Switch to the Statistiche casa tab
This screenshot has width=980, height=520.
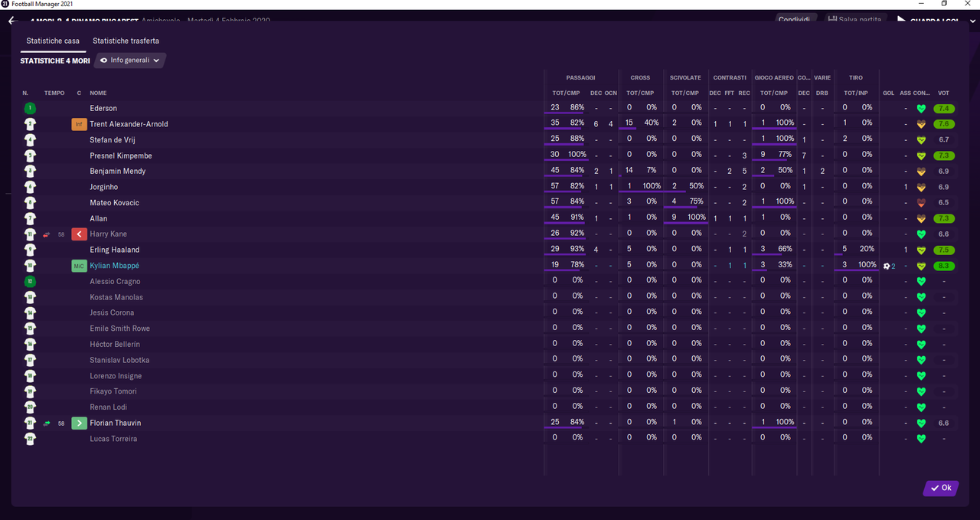(x=53, y=41)
